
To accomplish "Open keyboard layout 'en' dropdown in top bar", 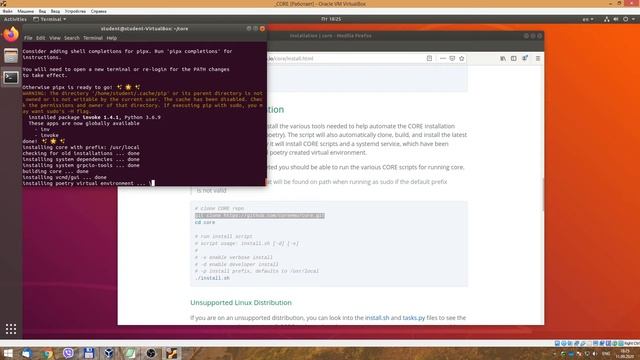I will pyautogui.click(x=588, y=19).
